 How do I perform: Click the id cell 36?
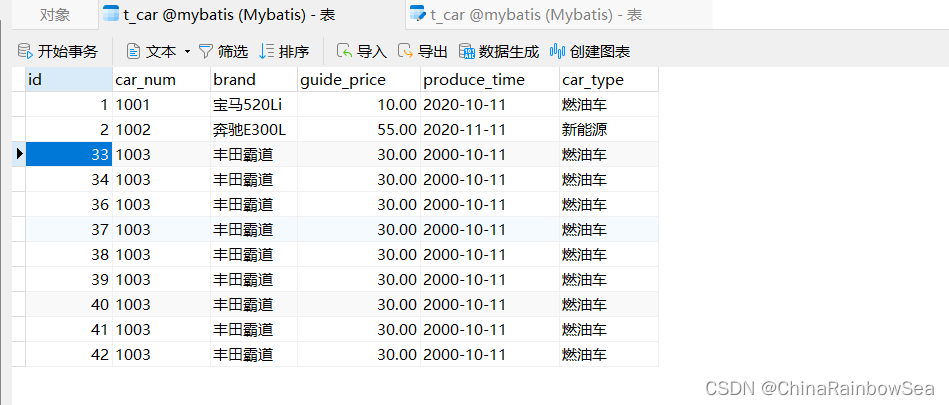coord(69,205)
